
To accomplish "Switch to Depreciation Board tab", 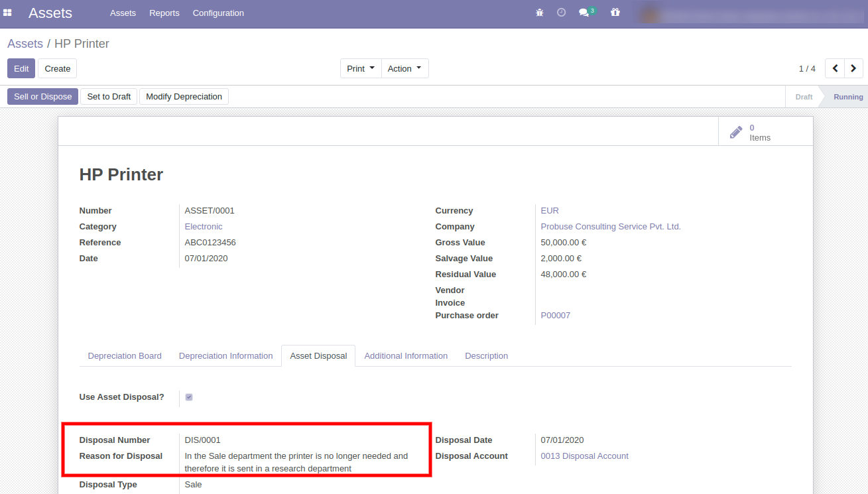I will [x=125, y=356].
